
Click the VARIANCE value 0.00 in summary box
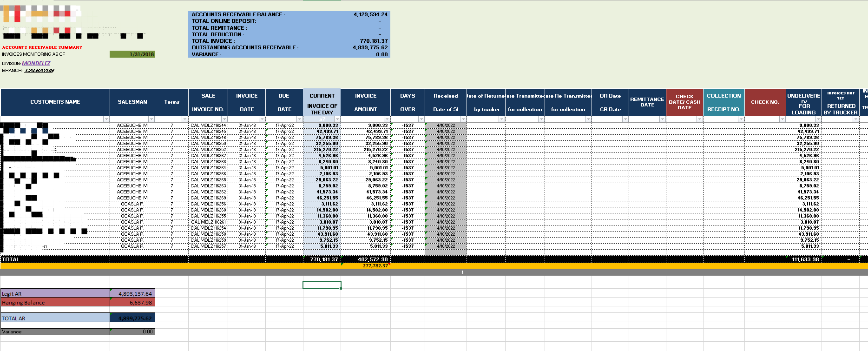(382, 54)
